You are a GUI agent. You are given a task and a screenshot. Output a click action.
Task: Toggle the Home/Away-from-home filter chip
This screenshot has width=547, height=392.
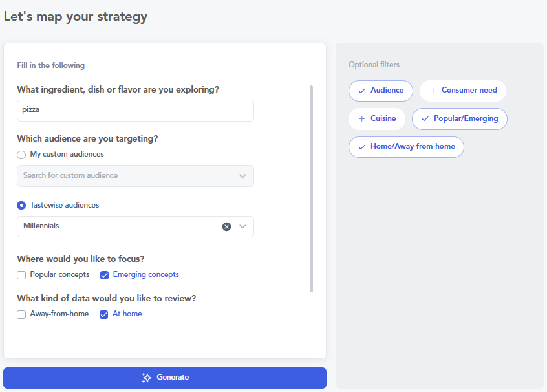406,147
